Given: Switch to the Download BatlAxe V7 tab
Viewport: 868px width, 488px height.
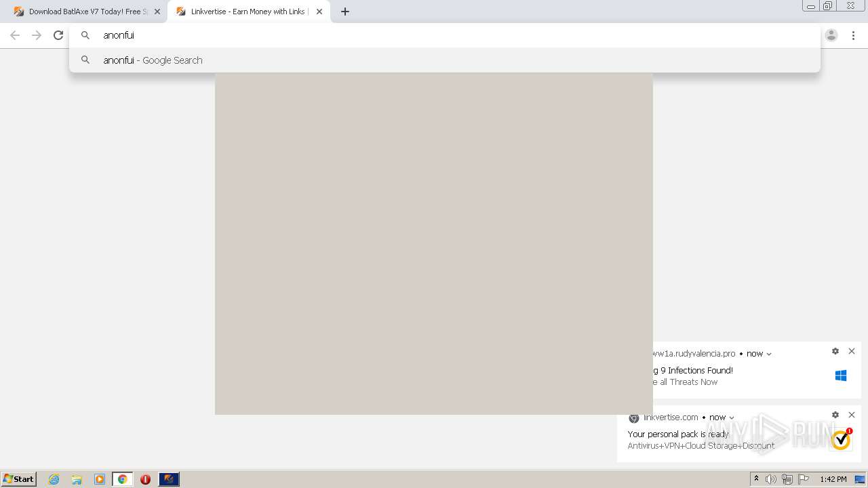Looking at the screenshot, I should pyautogui.click(x=83, y=12).
